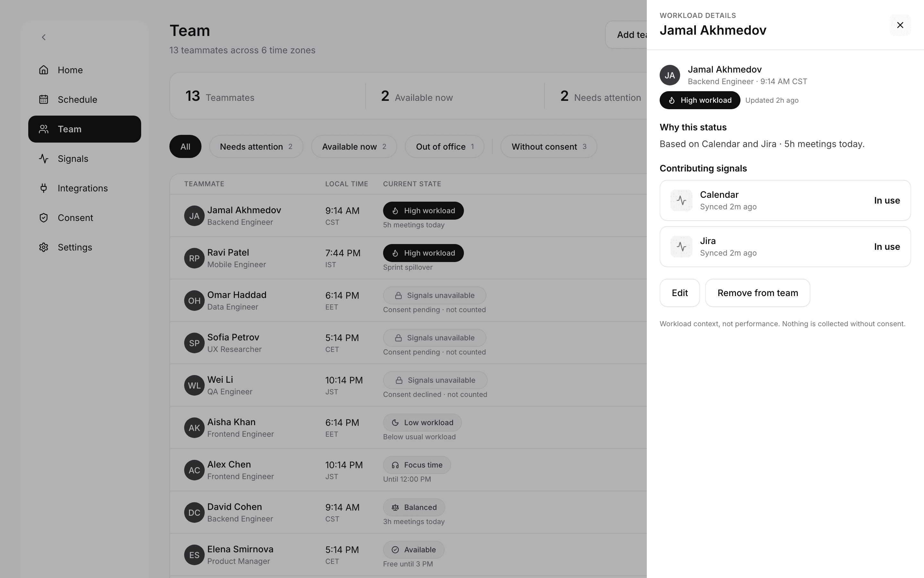Click the Jira signal activity icon
The height and width of the screenshot is (578, 924).
point(681,247)
